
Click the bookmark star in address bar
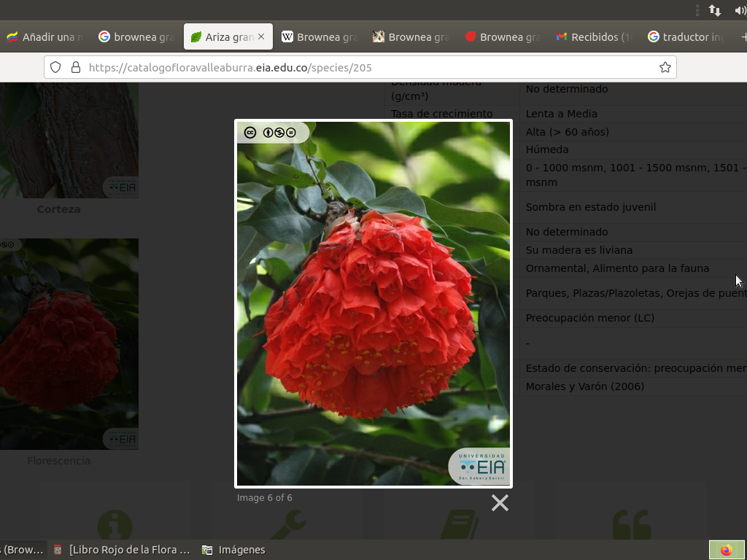coord(665,68)
